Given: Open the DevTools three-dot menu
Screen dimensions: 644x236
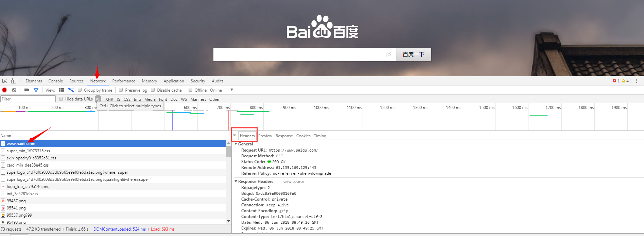Looking at the screenshot, I should 637,81.
